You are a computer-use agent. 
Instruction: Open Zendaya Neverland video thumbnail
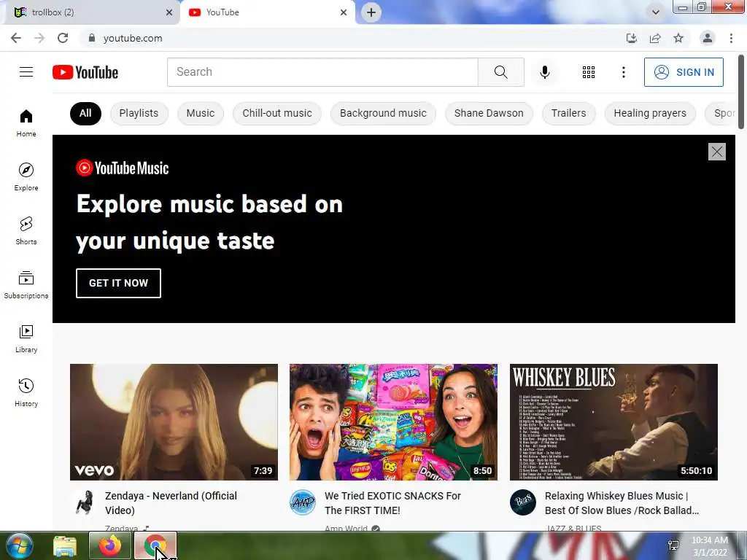[x=174, y=422]
